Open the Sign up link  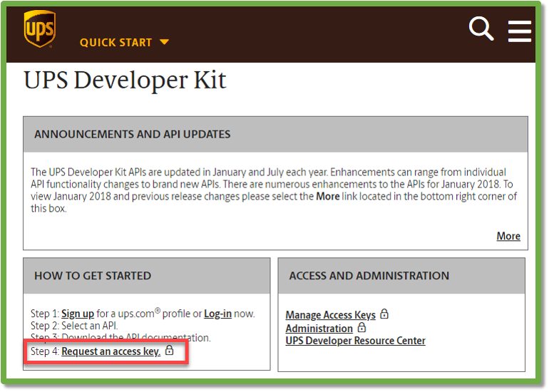coord(78,314)
